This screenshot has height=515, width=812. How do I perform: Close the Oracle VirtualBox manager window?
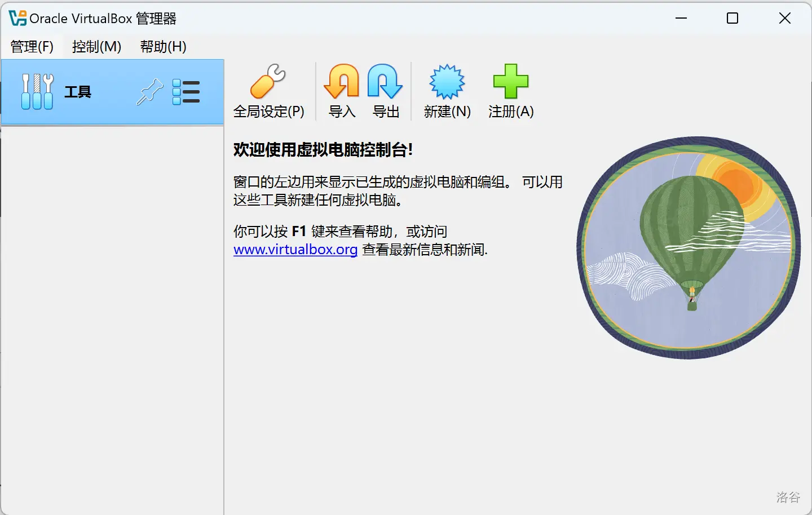pyautogui.click(x=784, y=19)
